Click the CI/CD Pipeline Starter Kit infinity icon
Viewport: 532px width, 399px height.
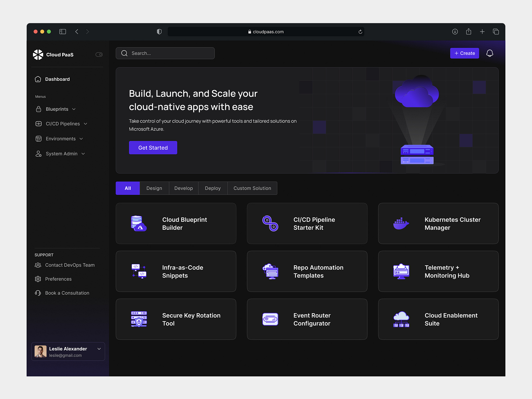pos(270,223)
